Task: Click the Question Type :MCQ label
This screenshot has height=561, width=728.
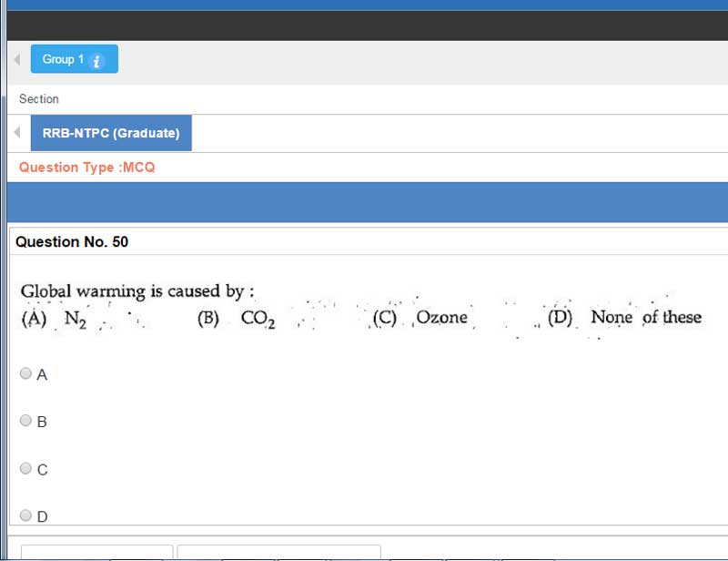Action: (87, 168)
